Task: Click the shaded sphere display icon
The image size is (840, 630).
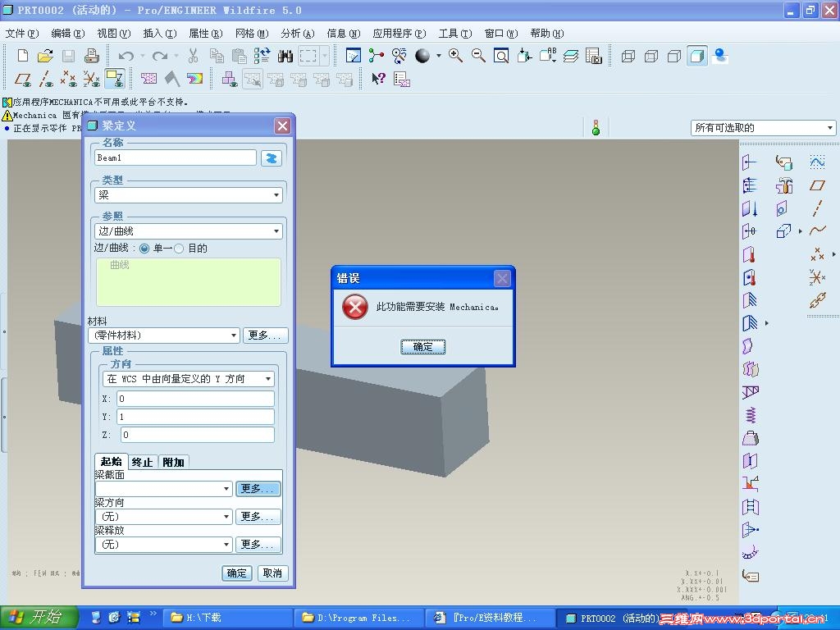Action: (422, 56)
